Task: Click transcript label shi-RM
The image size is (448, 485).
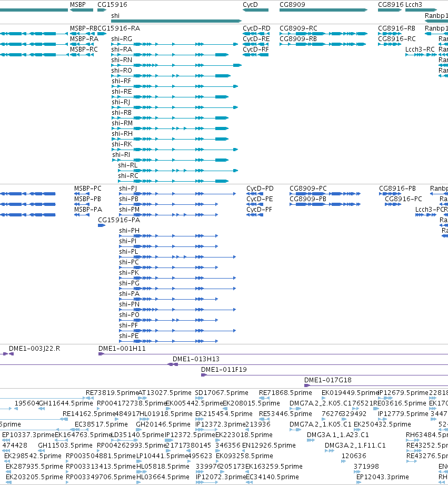Action: pos(122,123)
